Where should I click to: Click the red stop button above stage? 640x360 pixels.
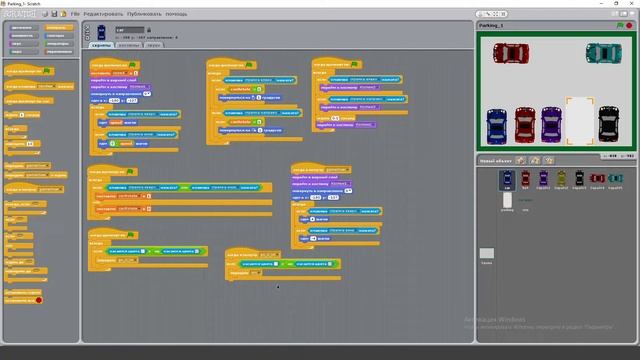[x=629, y=25]
